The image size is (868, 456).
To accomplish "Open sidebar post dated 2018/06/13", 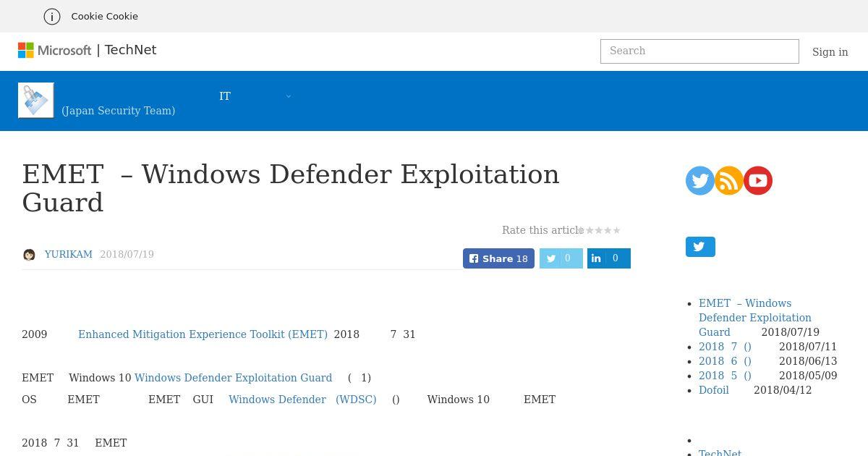I will (x=725, y=361).
